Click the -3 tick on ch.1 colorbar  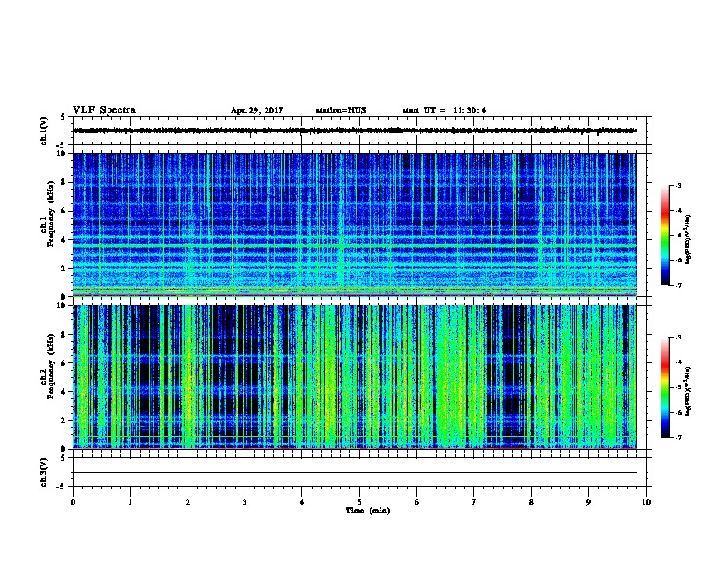(677, 185)
